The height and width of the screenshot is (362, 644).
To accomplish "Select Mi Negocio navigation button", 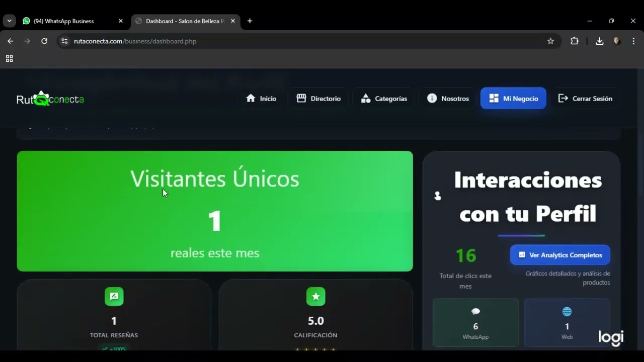I will 513,99.
